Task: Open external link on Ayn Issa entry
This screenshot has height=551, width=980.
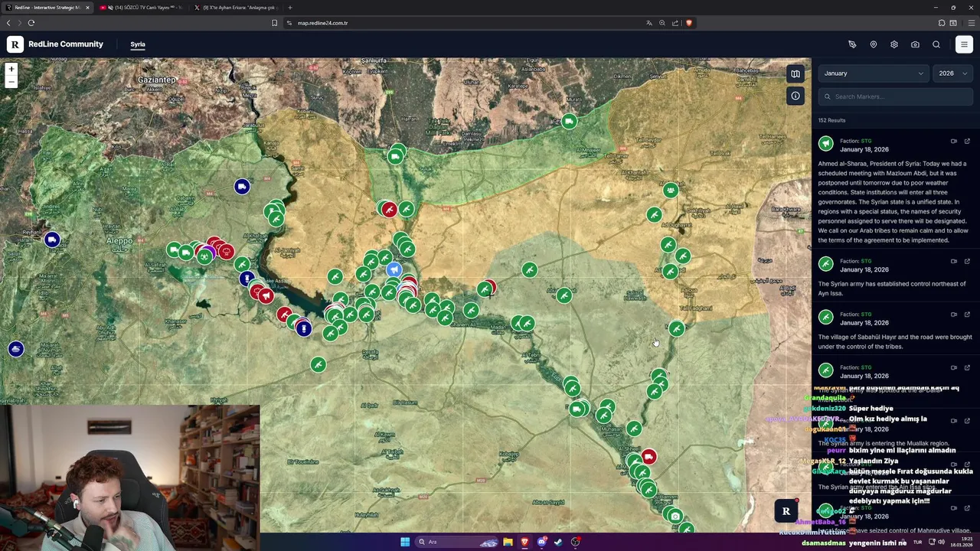Action: pyautogui.click(x=967, y=261)
